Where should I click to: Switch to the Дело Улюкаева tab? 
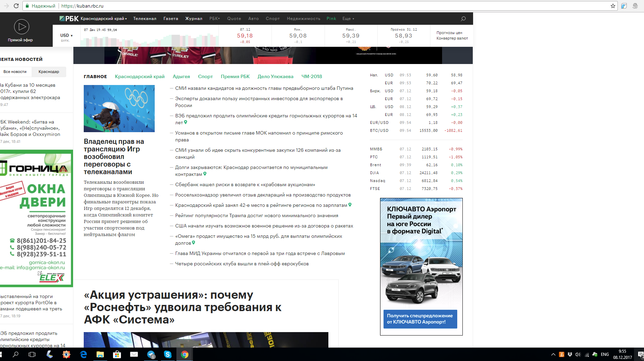[275, 76]
